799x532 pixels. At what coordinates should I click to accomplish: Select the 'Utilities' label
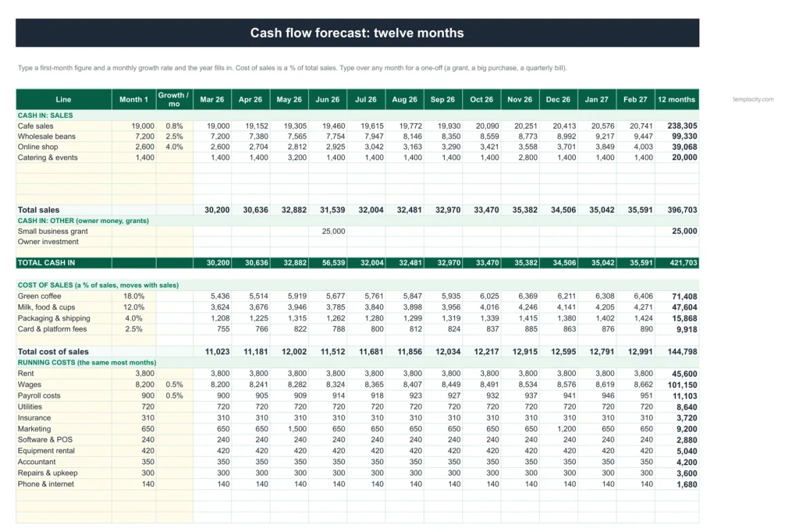pos(30,406)
